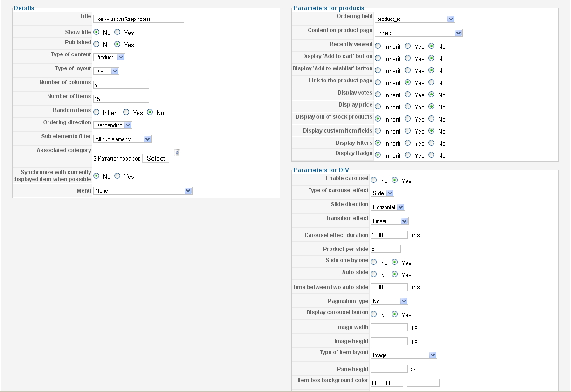This screenshot has height=392, width=571.
Task: Click the Title text field
Action: [138, 19]
